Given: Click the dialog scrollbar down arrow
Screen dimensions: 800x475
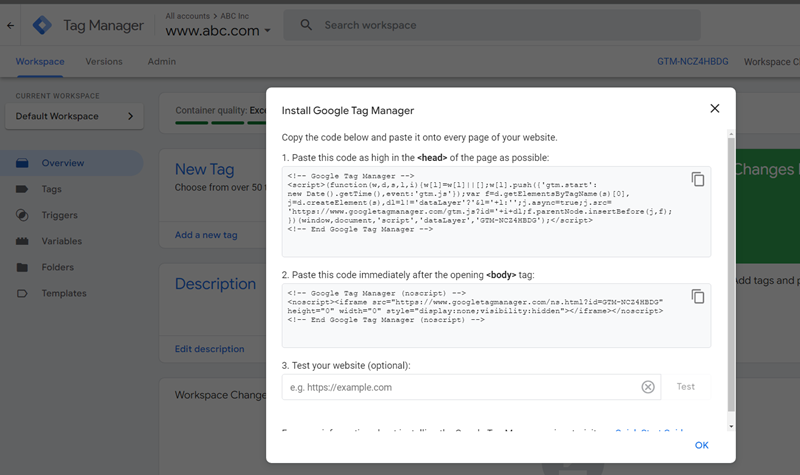Looking at the screenshot, I should coord(731,426).
